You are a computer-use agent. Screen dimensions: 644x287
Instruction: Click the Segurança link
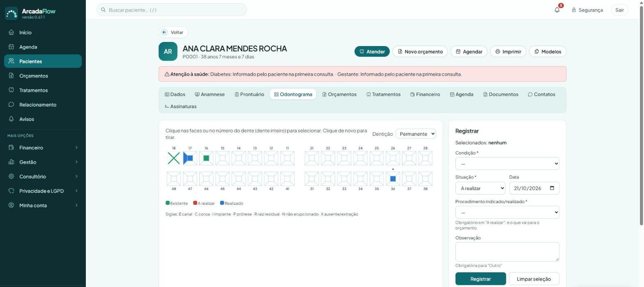(587, 10)
